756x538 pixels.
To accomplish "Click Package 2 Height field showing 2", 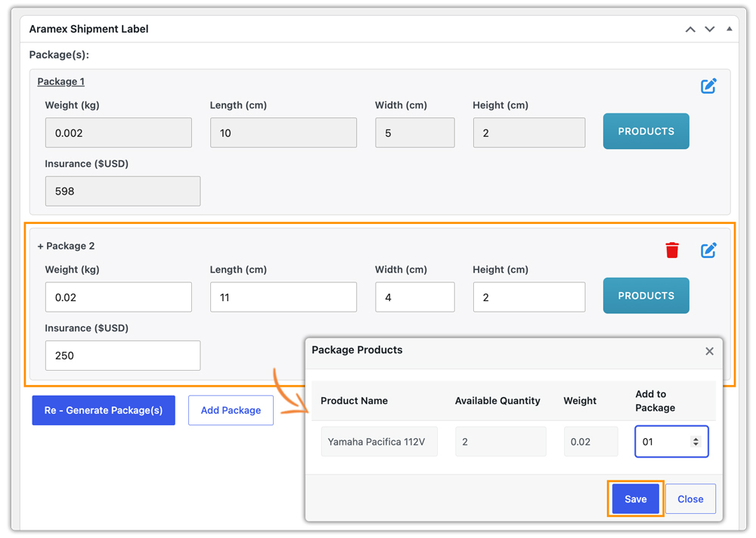I will [x=529, y=297].
